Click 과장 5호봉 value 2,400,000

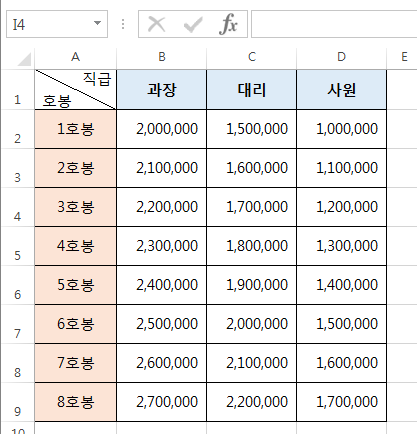[162, 285]
